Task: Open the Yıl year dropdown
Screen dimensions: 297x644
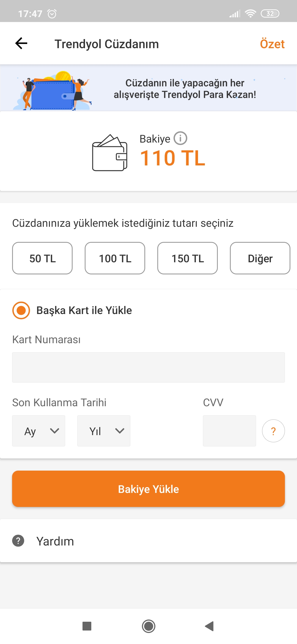Action: (104, 431)
